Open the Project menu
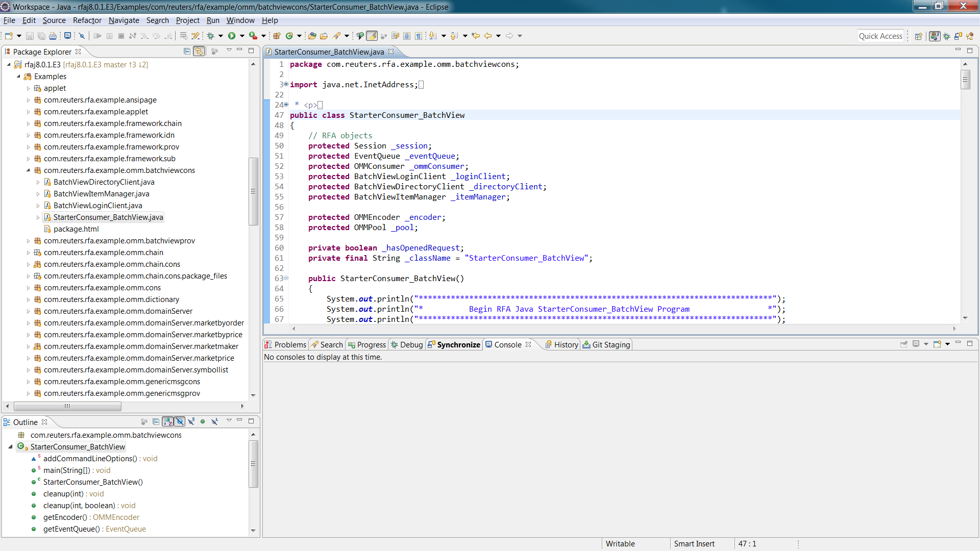The width and height of the screenshot is (980, 551). pos(188,20)
